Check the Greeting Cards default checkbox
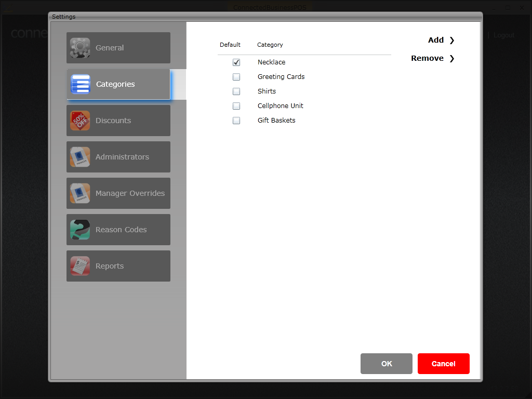This screenshot has width=532, height=399. point(236,77)
